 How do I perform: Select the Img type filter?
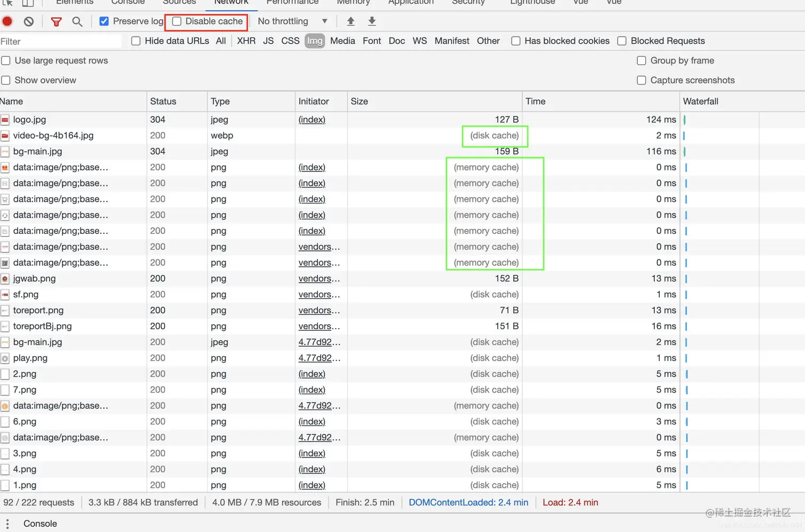(315, 41)
